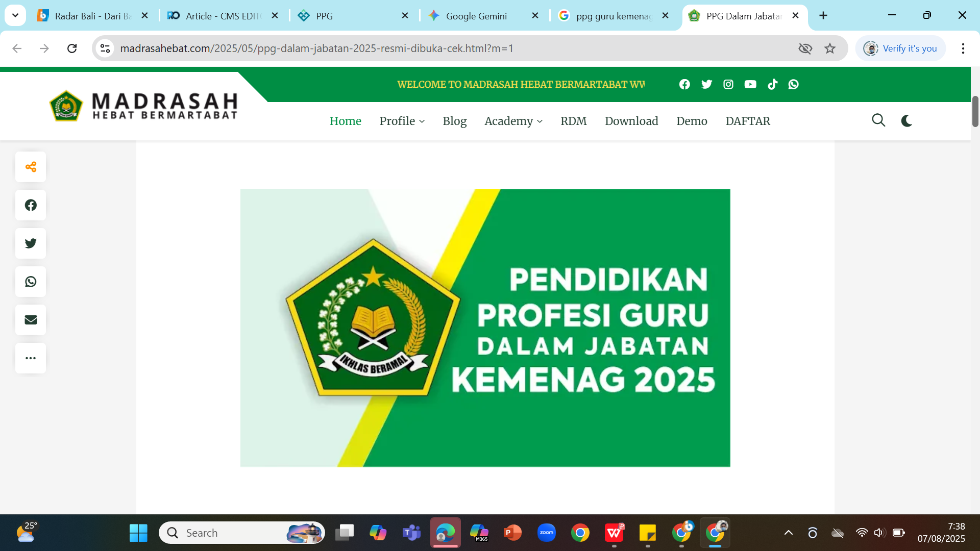980x551 pixels.
Task: Open Sticky Notes from the taskbar
Action: [x=648, y=533]
